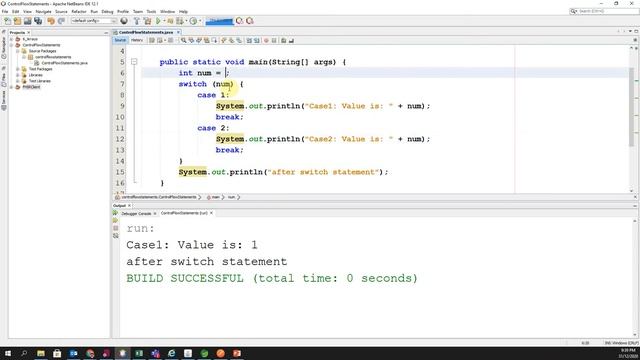Collapse the controlflowstatements package node
Image resolution: width=640 pixels, height=360 pixels.
(x=24, y=57)
